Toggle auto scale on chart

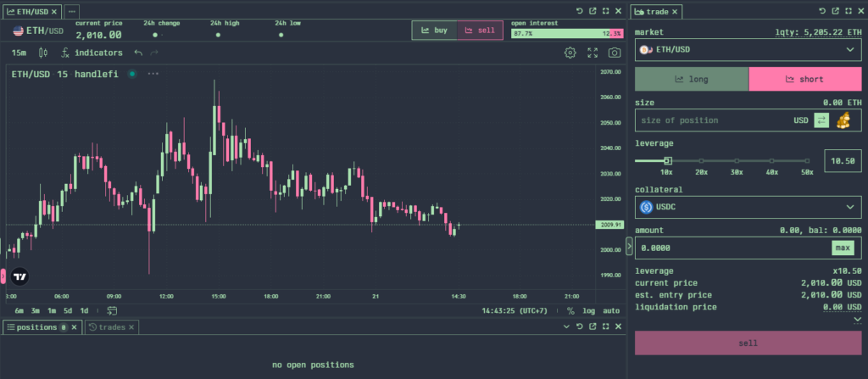[x=611, y=311]
